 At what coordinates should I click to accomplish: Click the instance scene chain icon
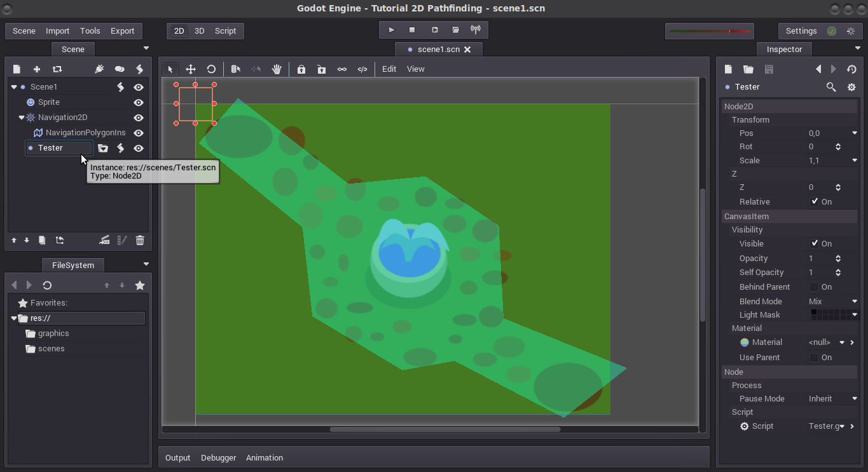point(57,69)
